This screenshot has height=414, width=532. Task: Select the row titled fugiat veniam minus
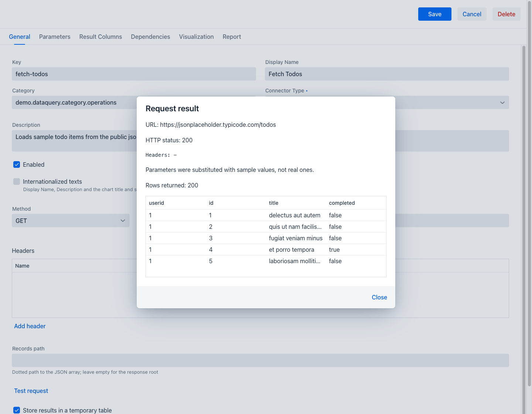pyautogui.click(x=266, y=238)
